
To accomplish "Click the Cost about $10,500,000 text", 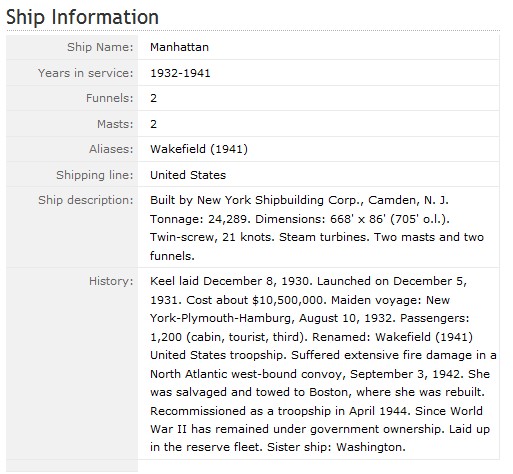I will click(x=255, y=300).
